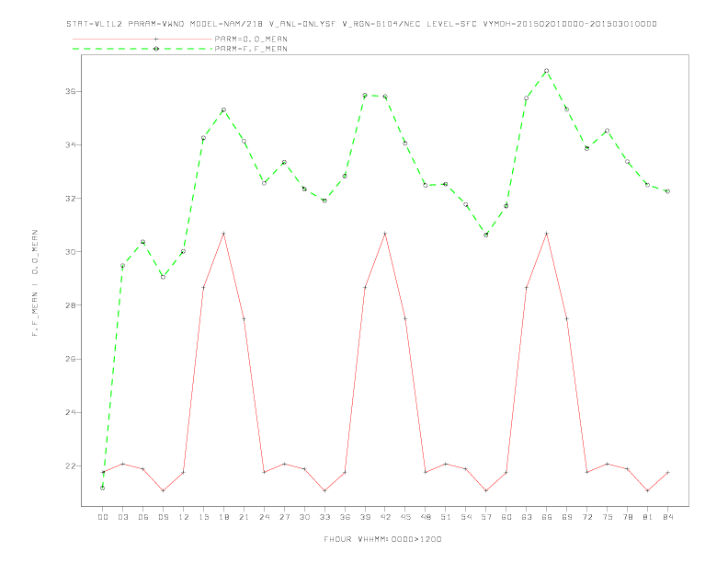
Task: Click the vertical axis title F.F_MEAN | O.O_MEAN
Action: pos(35,283)
